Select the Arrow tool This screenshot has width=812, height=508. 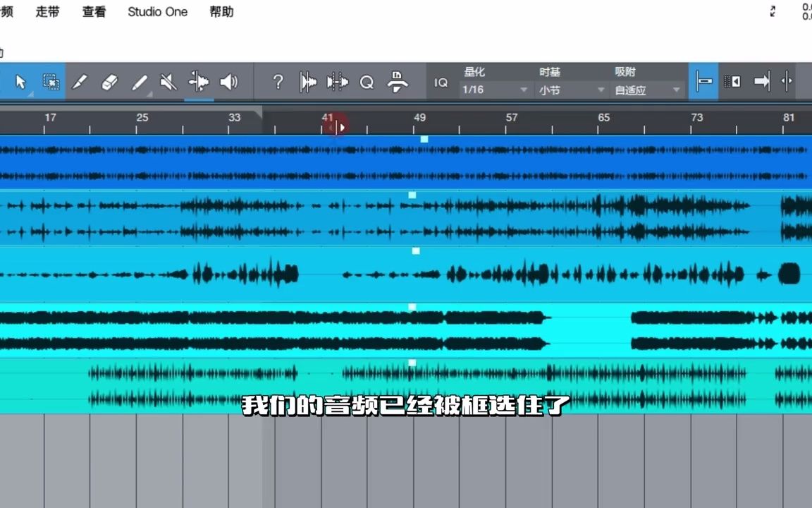click(20, 82)
